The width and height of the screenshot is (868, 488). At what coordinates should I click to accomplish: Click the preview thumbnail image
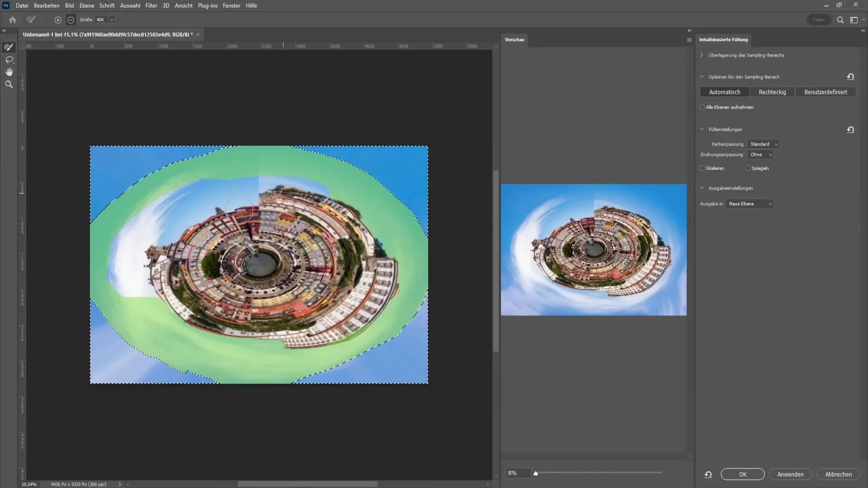pyautogui.click(x=594, y=249)
